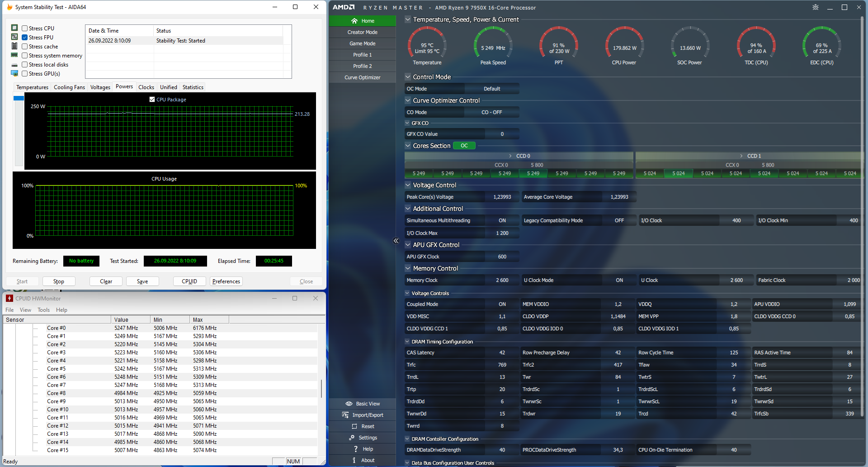
Task: Click the bug report icon in Ryzen Master title bar
Action: (x=816, y=7)
